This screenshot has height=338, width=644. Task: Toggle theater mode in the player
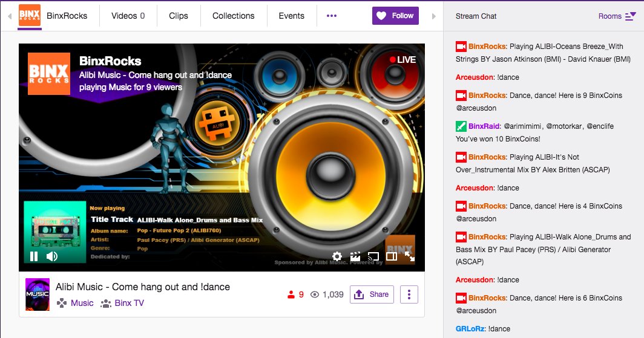(x=392, y=256)
